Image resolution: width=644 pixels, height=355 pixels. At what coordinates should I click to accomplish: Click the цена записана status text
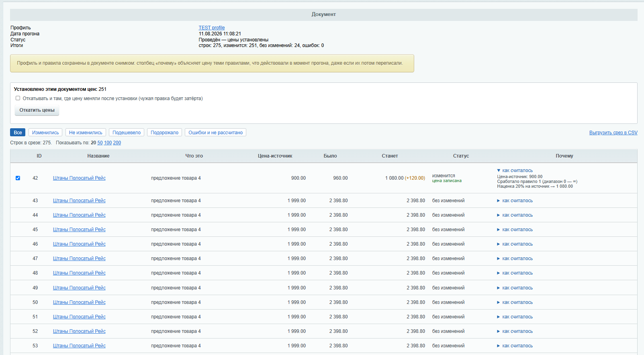coord(447,181)
